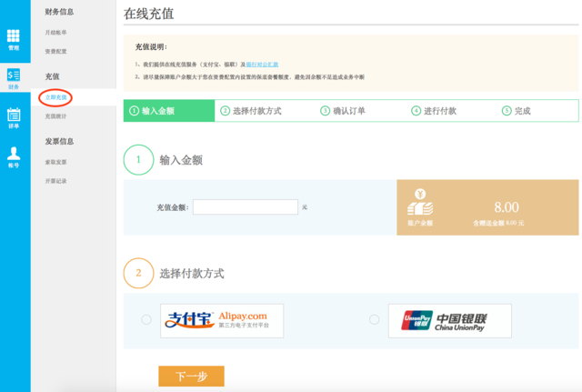Image resolution: width=582 pixels, height=392 pixels.
Task: Select the step 1 输入金额 tab
Action: pos(169,111)
